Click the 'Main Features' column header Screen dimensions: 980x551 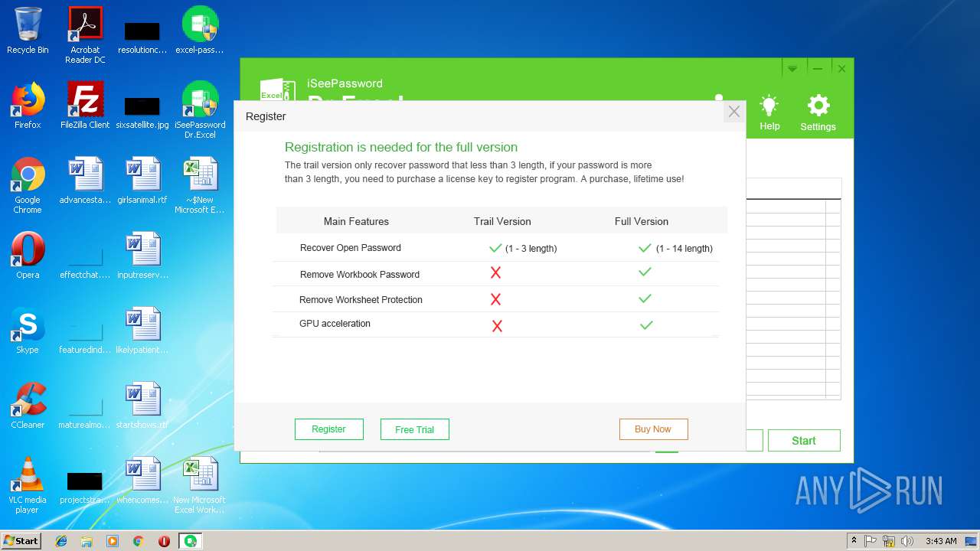click(x=356, y=221)
